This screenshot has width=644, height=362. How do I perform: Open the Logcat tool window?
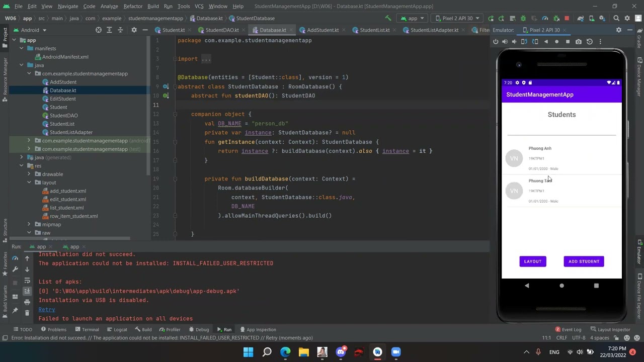[x=117, y=330]
